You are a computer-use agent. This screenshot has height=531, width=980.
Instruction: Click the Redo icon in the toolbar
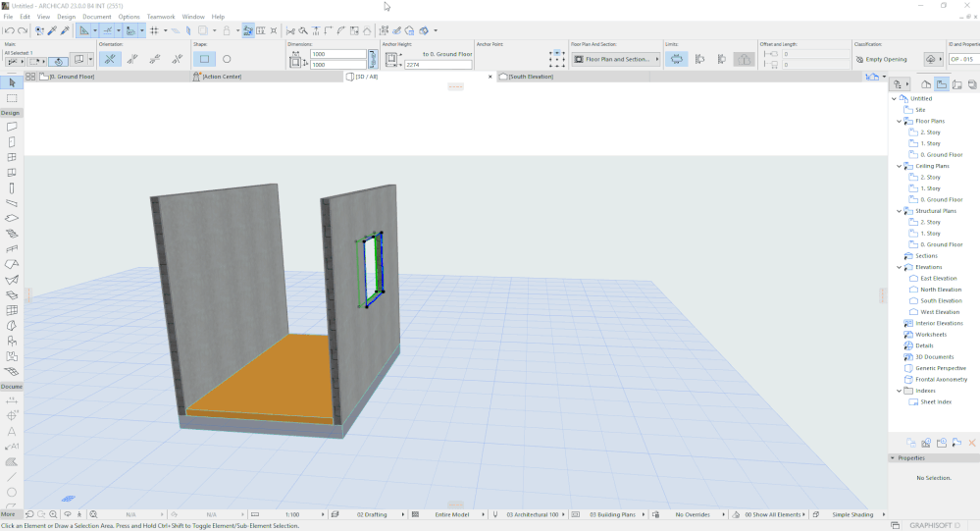[x=22, y=30]
